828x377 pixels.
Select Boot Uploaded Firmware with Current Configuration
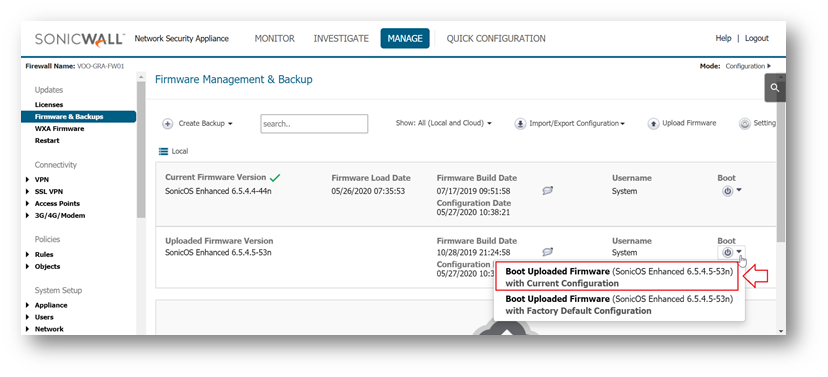(x=619, y=277)
